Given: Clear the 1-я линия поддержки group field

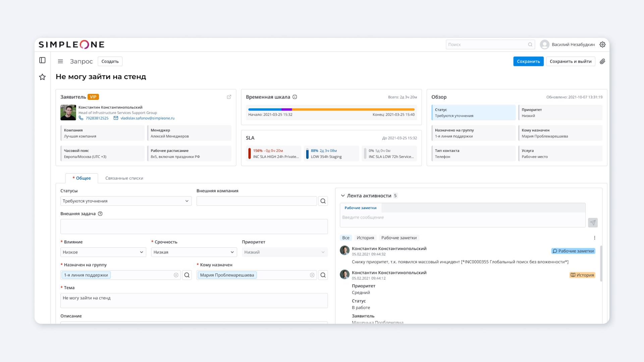Looking at the screenshot, I should (x=176, y=275).
